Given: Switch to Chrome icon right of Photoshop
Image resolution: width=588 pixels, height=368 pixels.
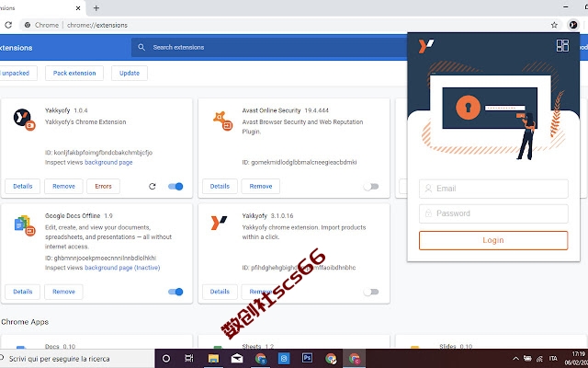Looking at the screenshot, I should 331,359.
